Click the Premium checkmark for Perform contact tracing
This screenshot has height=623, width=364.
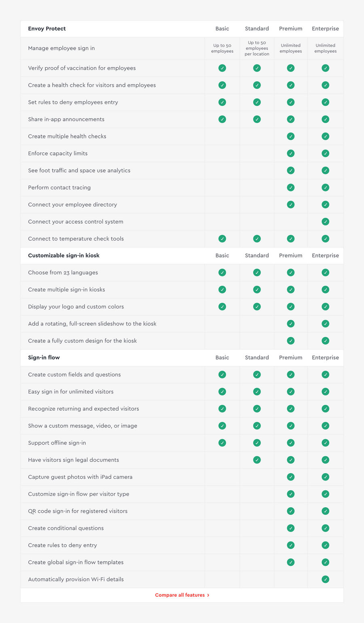(x=290, y=187)
